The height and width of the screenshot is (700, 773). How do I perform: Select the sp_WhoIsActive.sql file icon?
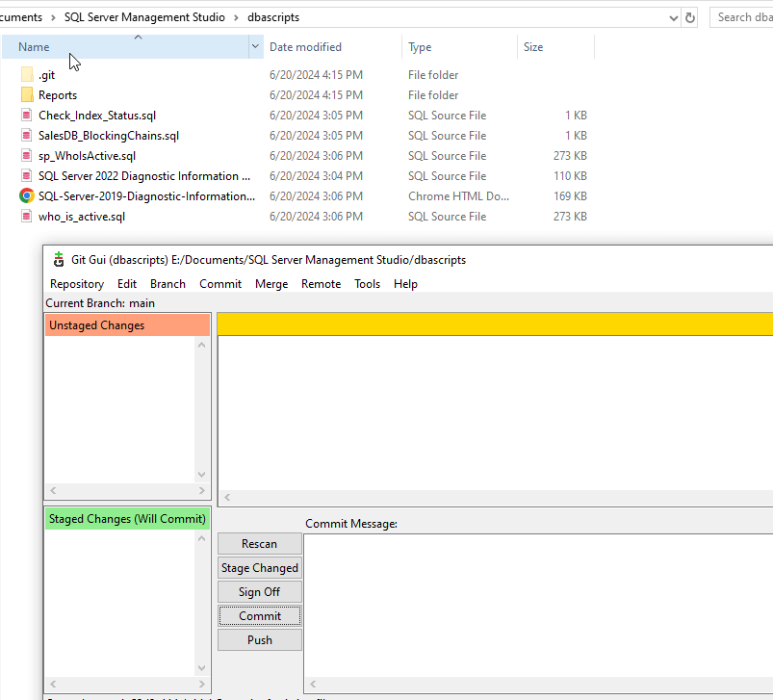27,156
